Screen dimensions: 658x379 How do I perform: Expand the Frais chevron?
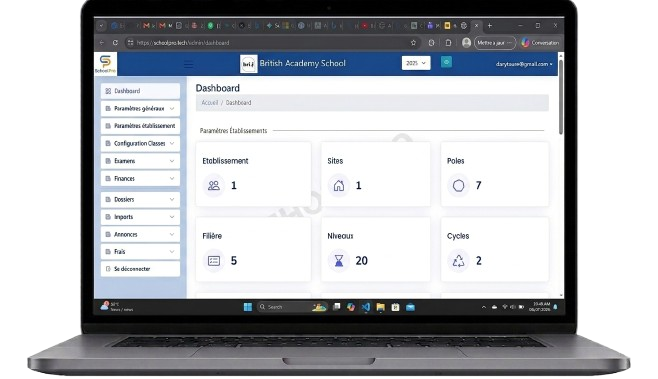point(172,252)
